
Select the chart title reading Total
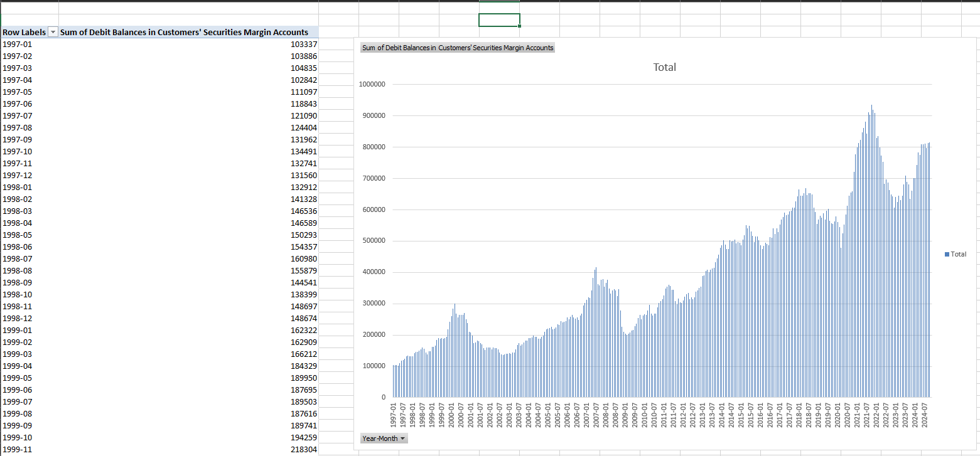[x=664, y=67]
